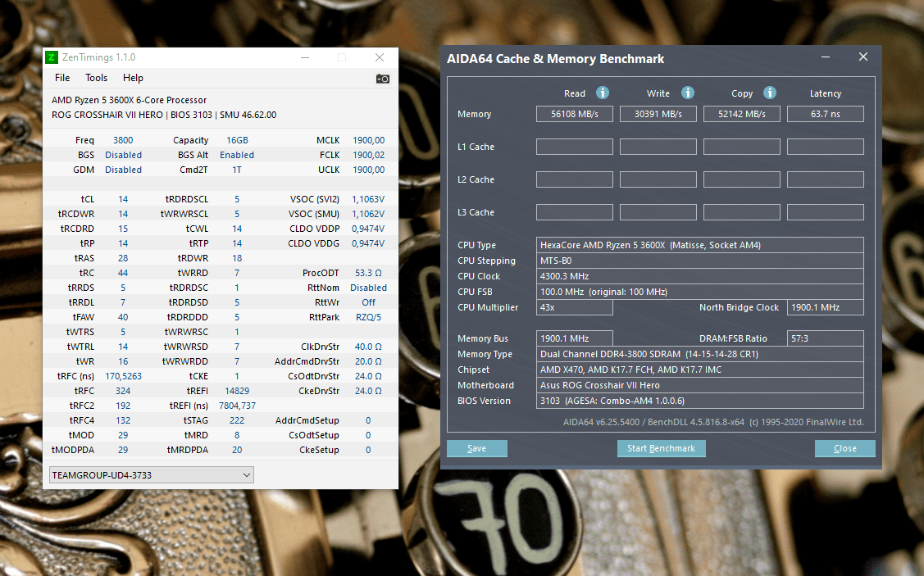Click the Memory Type Dual Channel DDR4-3800 field
The height and width of the screenshot is (576, 924).
700,354
